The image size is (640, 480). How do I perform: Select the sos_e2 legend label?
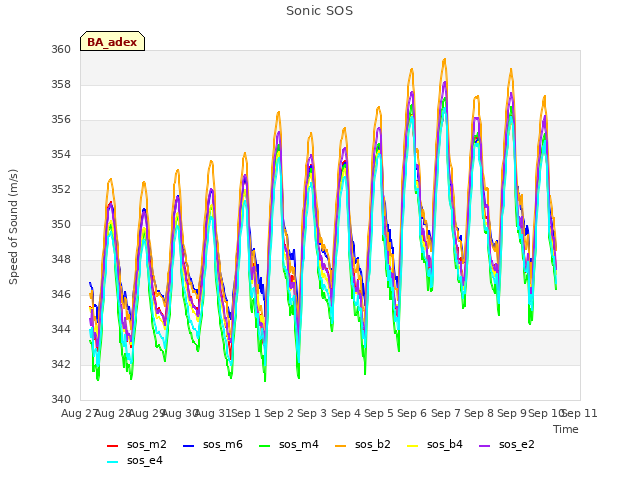(517, 444)
